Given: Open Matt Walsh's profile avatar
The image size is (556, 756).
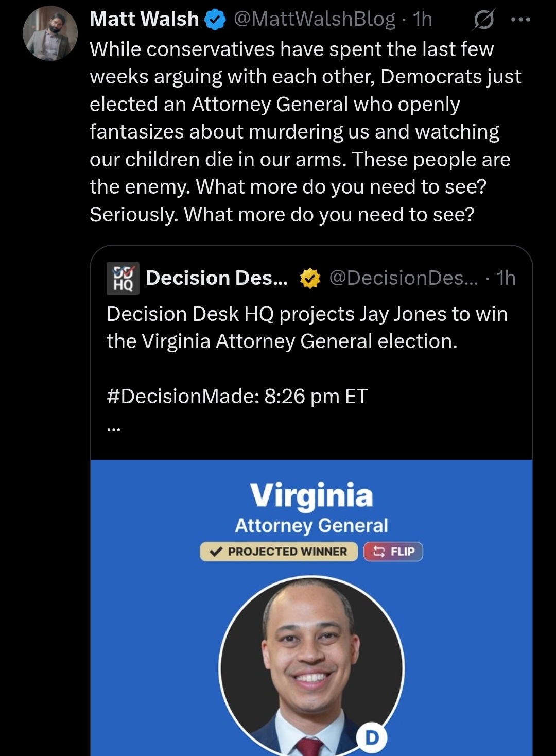Looking at the screenshot, I should click(50, 33).
